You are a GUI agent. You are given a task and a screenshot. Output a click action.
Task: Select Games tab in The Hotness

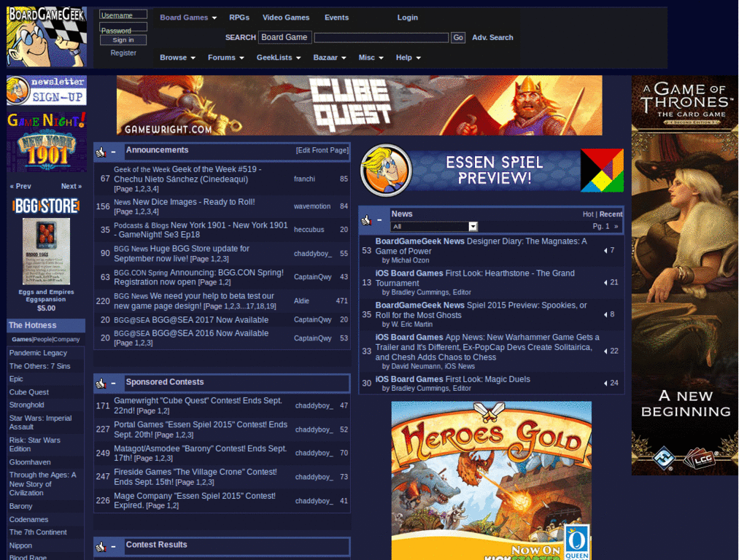[22, 340]
